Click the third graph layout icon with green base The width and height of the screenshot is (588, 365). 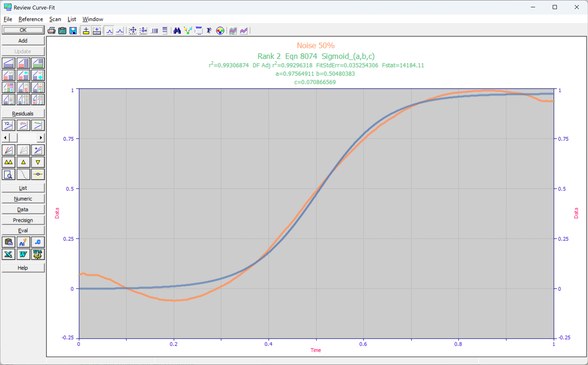[38, 63]
